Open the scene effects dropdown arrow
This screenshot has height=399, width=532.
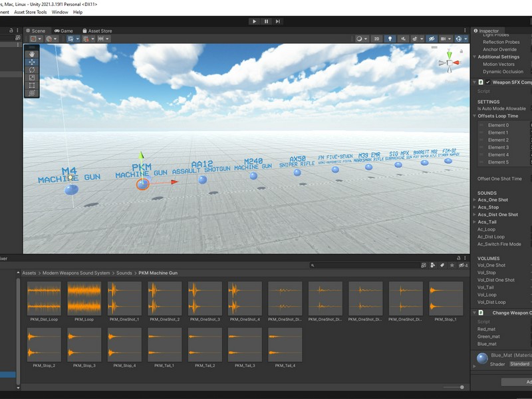pyautogui.click(x=422, y=39)
